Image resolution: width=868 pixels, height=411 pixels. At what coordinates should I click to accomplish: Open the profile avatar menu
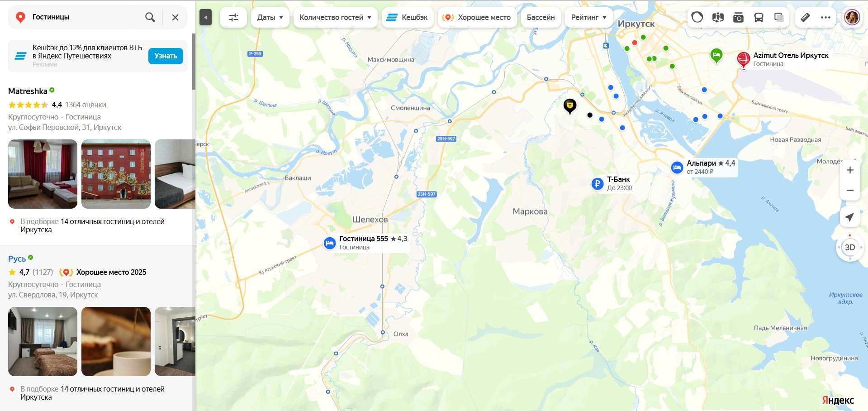pyautogui.click(x=852, y=18)
